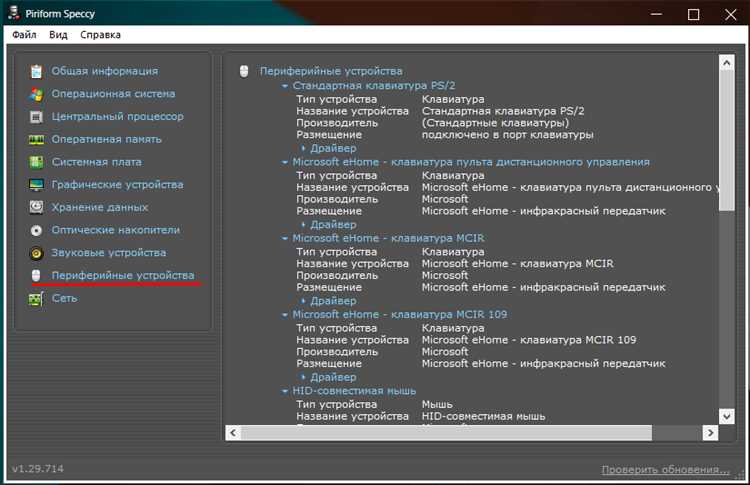This screenshot has width=750, height=485.
Task: Open the Сеть section
Action: tap(65, 298)
